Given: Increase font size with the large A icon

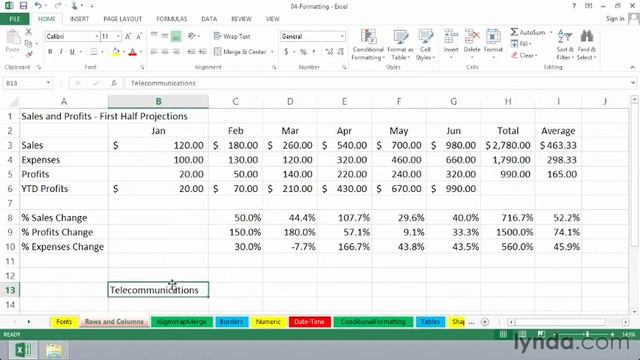Looking at the screenshot, I should (x=128, y=36).
